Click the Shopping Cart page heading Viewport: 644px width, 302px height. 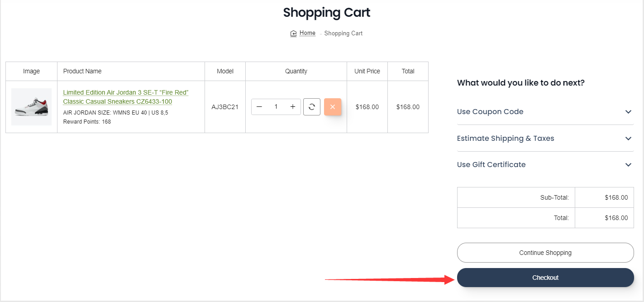point(327,12)
